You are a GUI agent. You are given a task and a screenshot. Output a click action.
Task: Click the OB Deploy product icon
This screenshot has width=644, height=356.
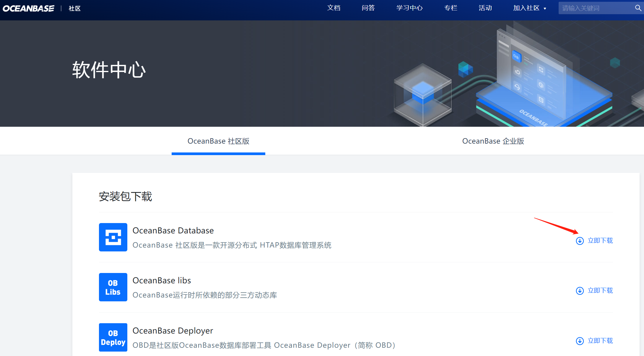(x=113, y=337)
